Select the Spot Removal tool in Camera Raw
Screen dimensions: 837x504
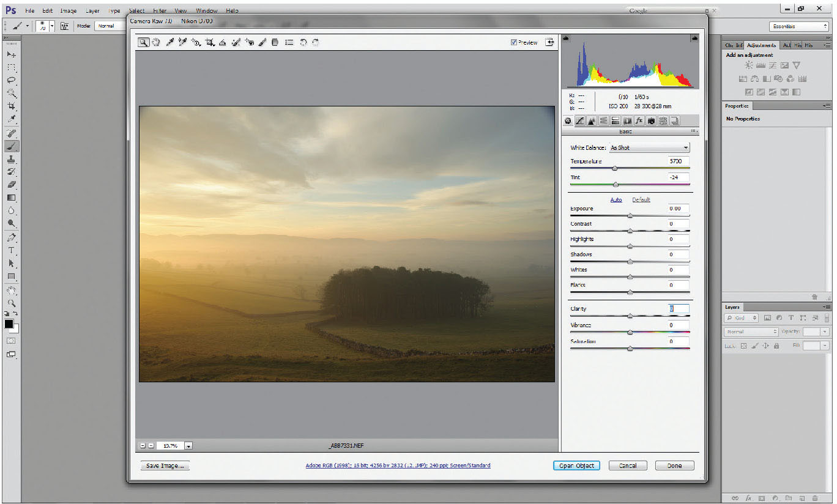click(236, 42)
